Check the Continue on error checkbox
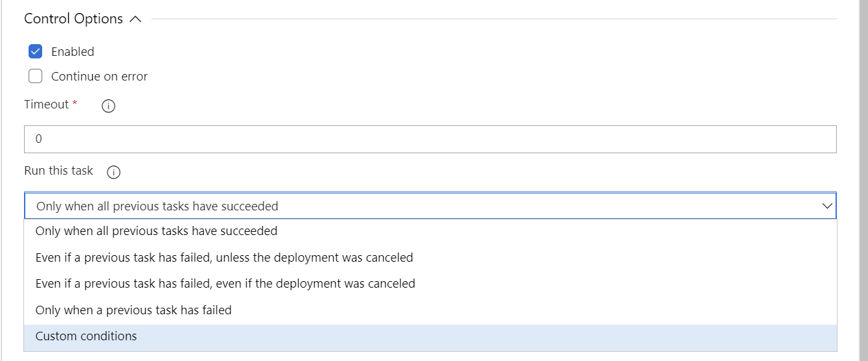868x361 pixels. (36, 76)
